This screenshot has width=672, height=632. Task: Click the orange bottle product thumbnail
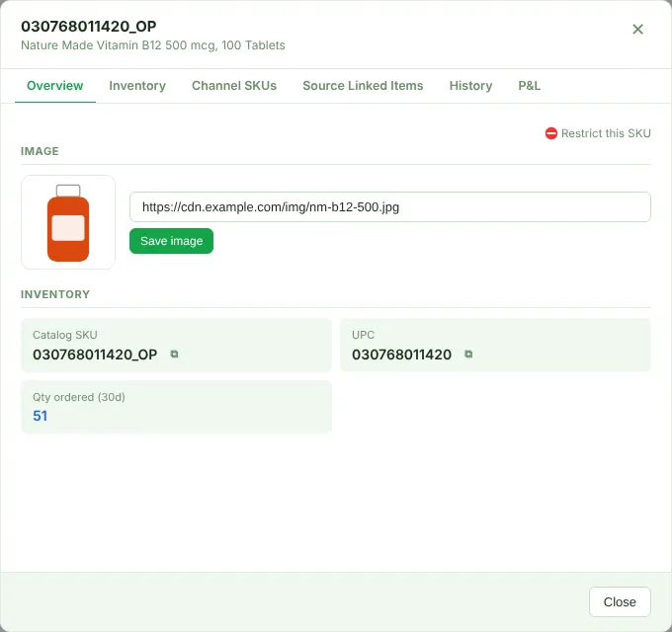68,222
